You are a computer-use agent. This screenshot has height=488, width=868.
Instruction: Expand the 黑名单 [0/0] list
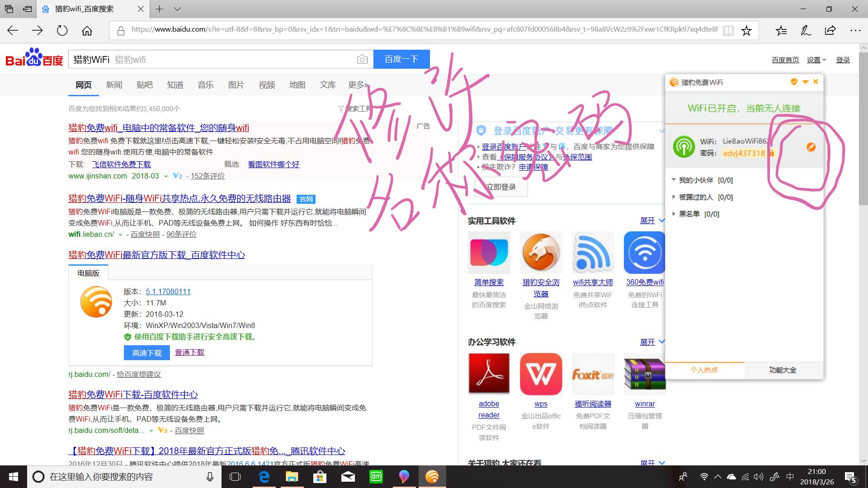tap(673, 214)
